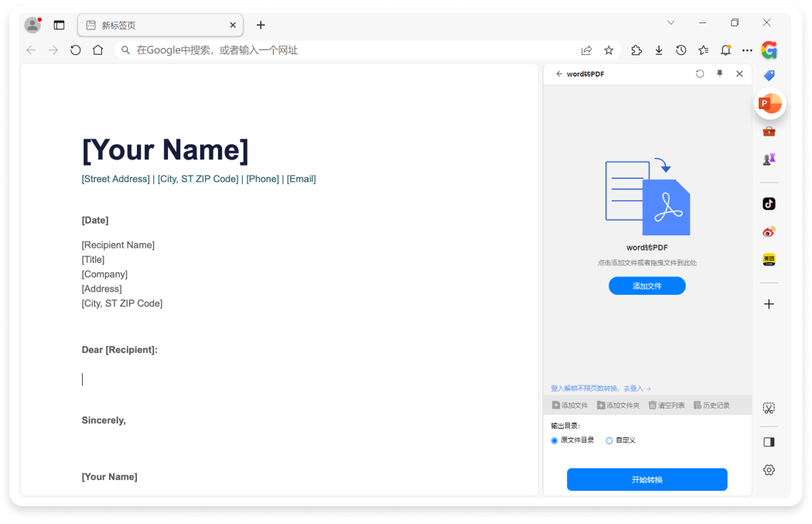Click 历史记录 in the converter toolbar
Viewport: 812px width, 524px height.
coord(711,406)
